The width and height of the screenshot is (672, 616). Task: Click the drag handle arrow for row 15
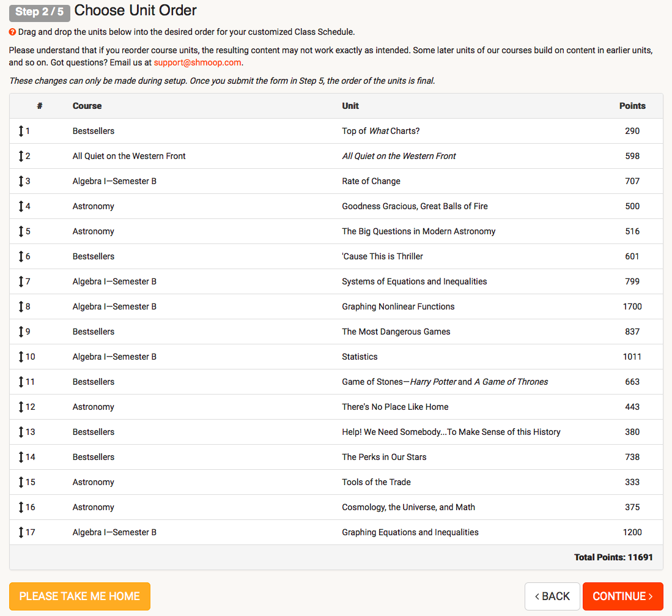[21, 482]
